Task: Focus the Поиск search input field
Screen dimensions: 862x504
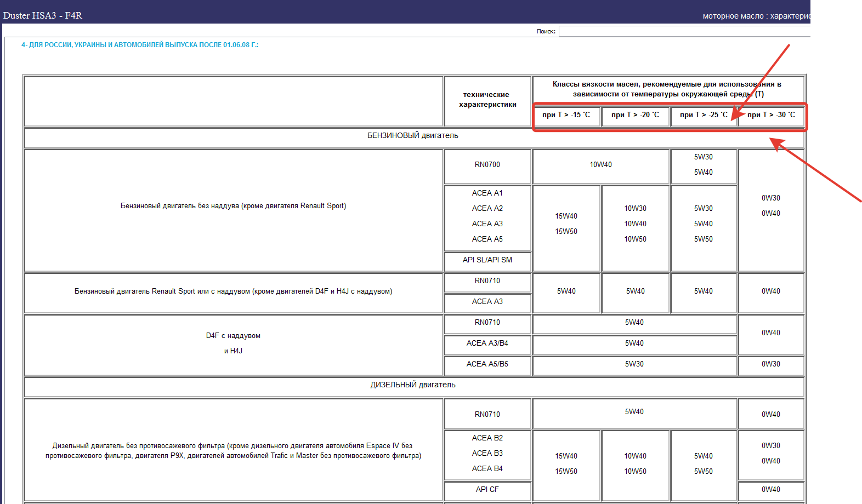Action: (x=684, y=31)
